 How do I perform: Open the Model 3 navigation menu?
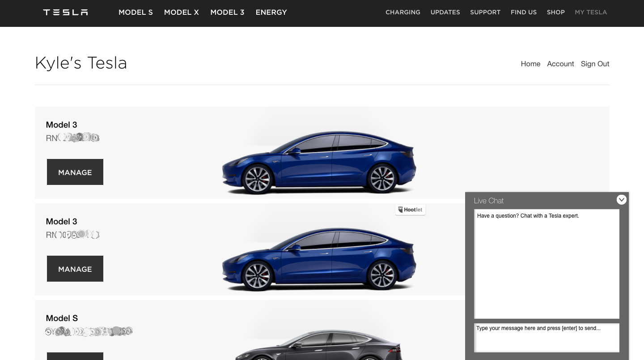coord(227,12)
